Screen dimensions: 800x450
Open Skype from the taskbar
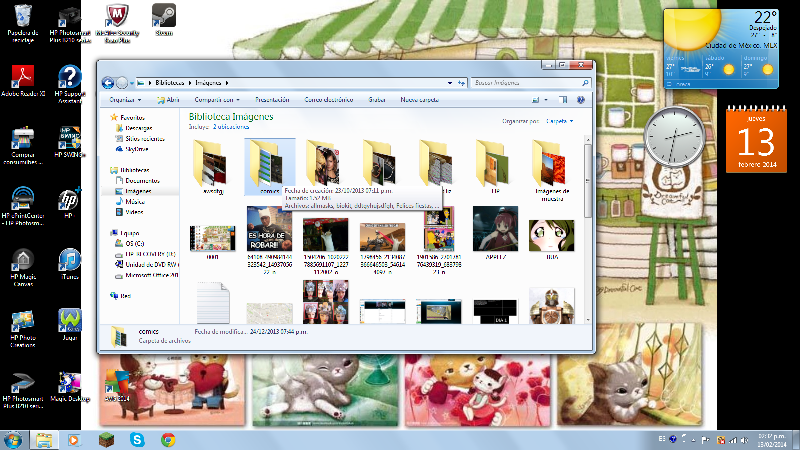coord(137,440)
